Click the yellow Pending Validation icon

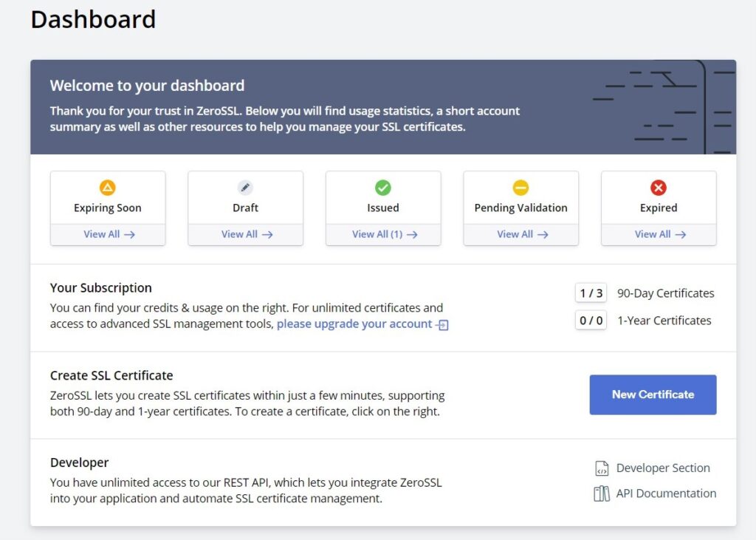tap(520, 187)
